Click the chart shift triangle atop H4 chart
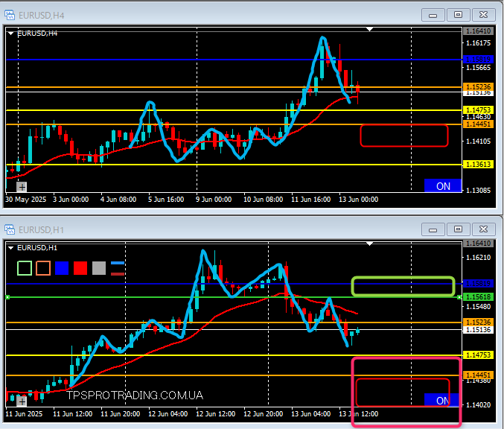This screenshot has width=504, height=429. 370,30
